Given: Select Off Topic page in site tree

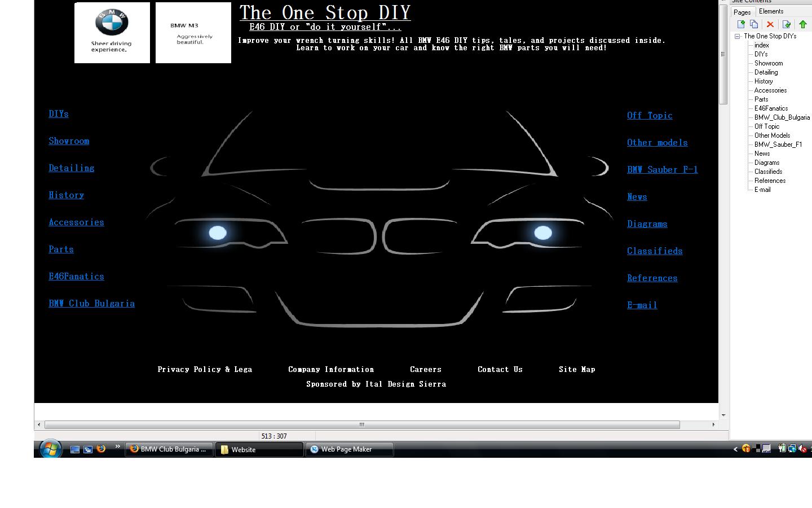Looking at the screenshot, I should click(x=767, y=126).
